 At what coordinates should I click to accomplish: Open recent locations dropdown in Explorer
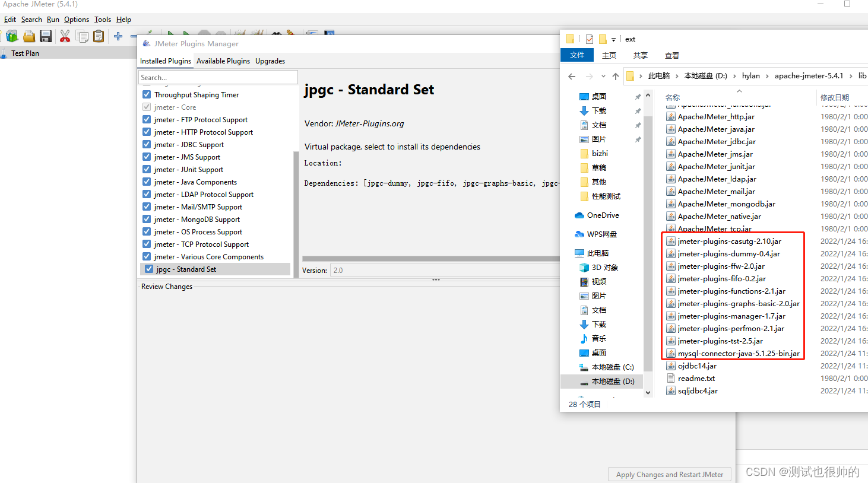(x=603, y=76)
